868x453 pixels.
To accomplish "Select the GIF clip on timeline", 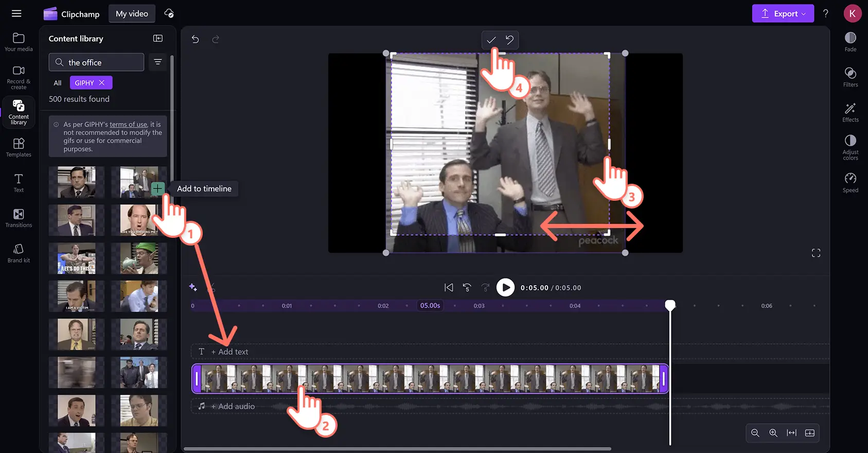I will click(430, 379).
